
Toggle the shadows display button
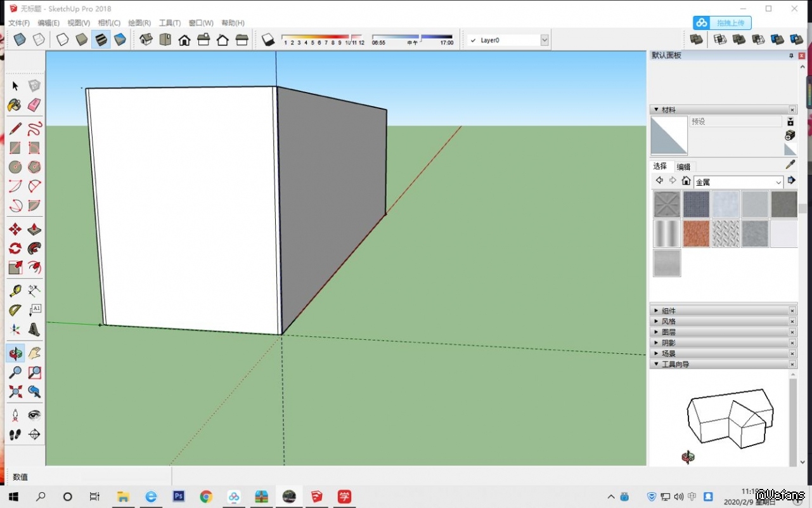tap(267, 40)
